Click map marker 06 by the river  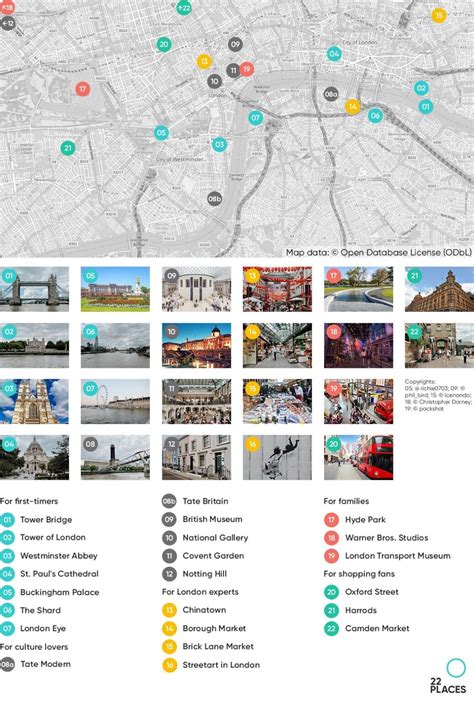click(375, 116)
